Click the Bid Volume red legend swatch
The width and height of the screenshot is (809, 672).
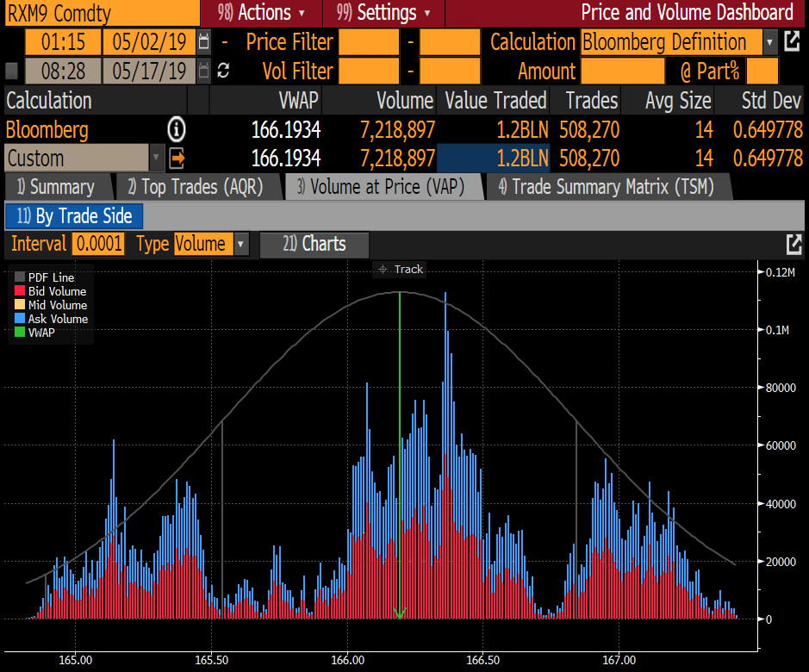pyautogui.click(x=20, y=291)
